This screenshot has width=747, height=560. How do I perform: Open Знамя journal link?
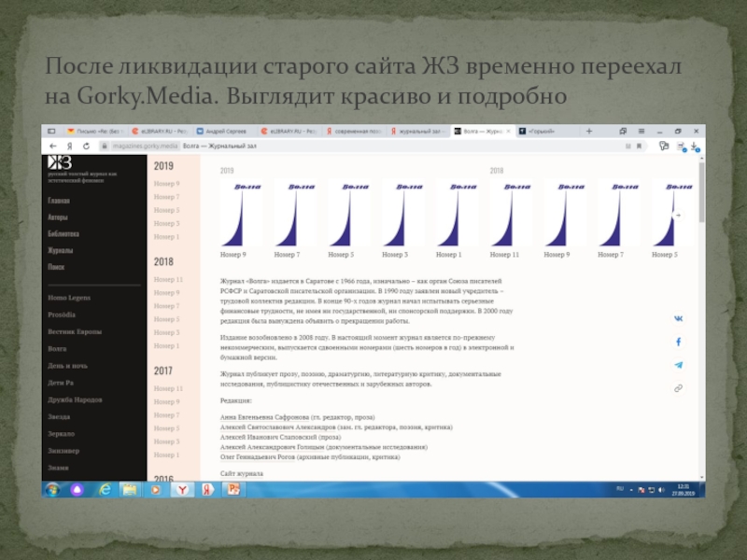click(58, 468)
